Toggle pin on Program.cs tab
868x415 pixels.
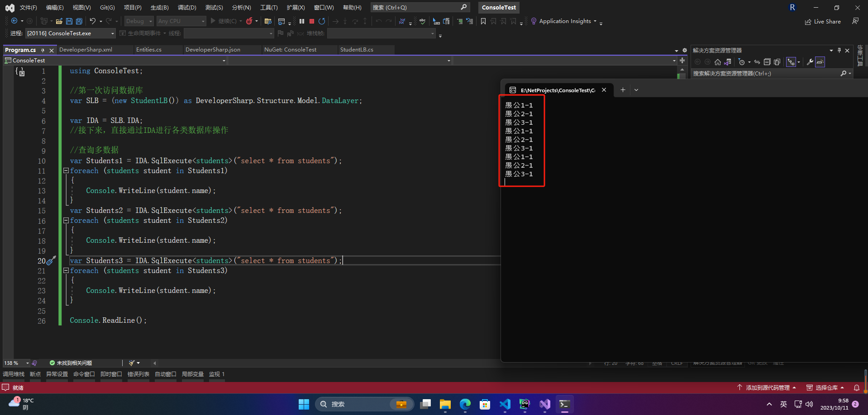43,50
